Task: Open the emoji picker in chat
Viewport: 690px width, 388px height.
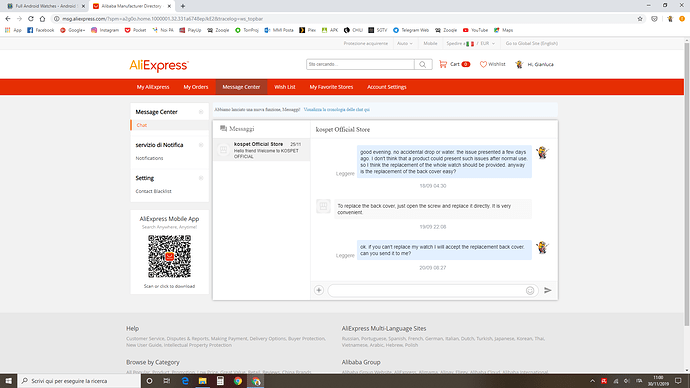Action: [530, 290]
